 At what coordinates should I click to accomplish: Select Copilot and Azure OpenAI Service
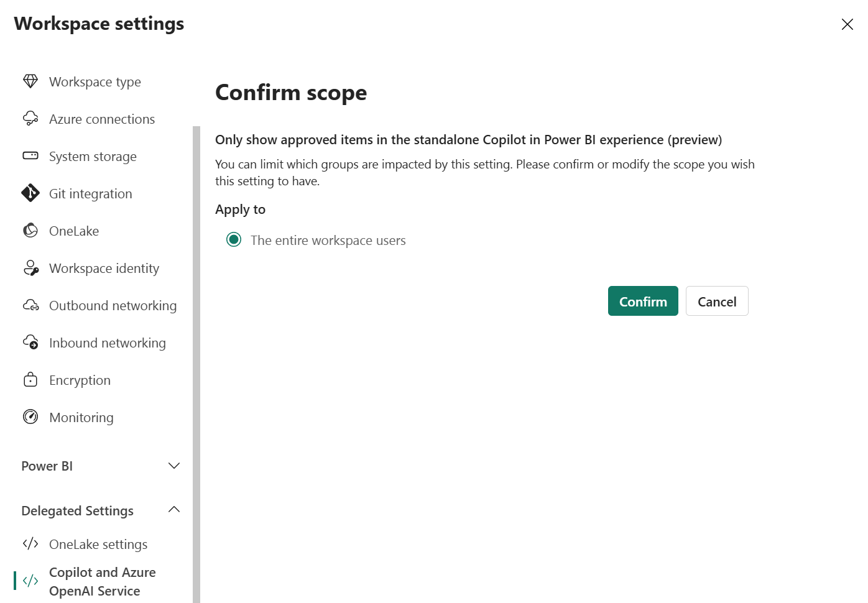[102, 581]
